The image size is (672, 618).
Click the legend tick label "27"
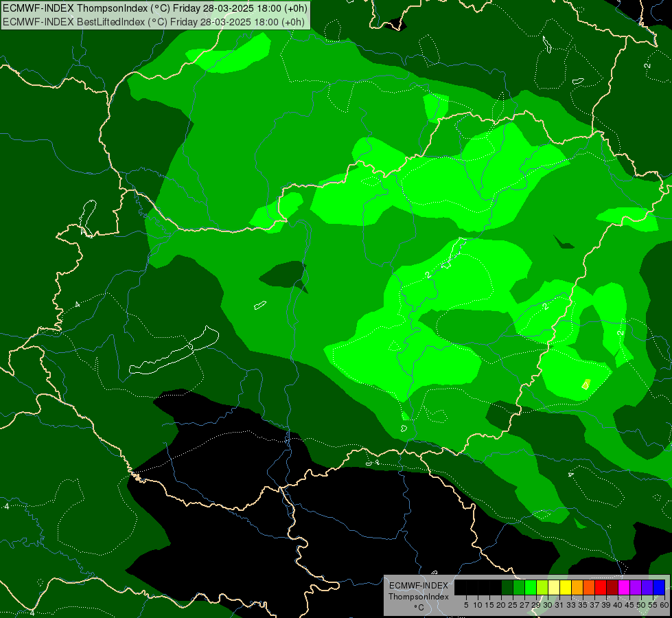pos(524,605)
